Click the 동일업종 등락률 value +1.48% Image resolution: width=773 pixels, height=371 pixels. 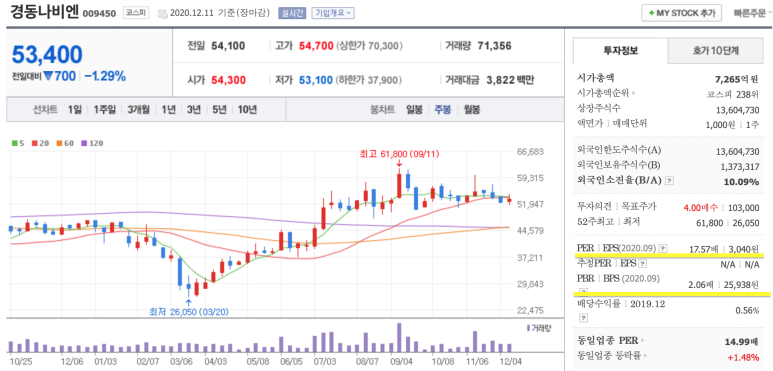pyautogui.click(x=743, y=356)
